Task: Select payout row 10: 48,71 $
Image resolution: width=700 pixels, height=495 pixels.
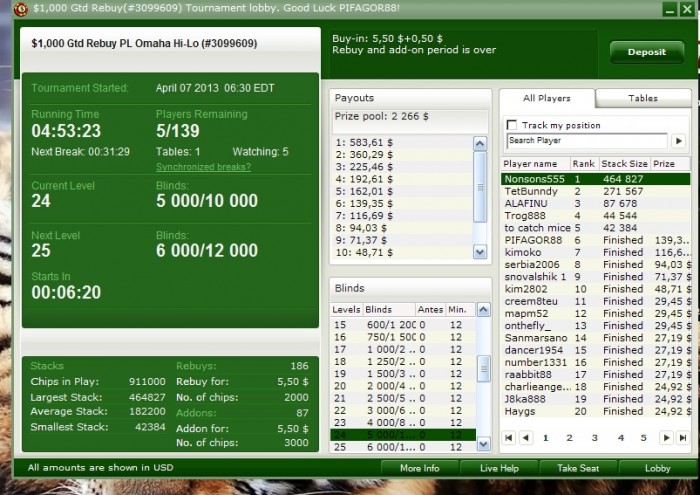Action: click(x=402, y=253)
